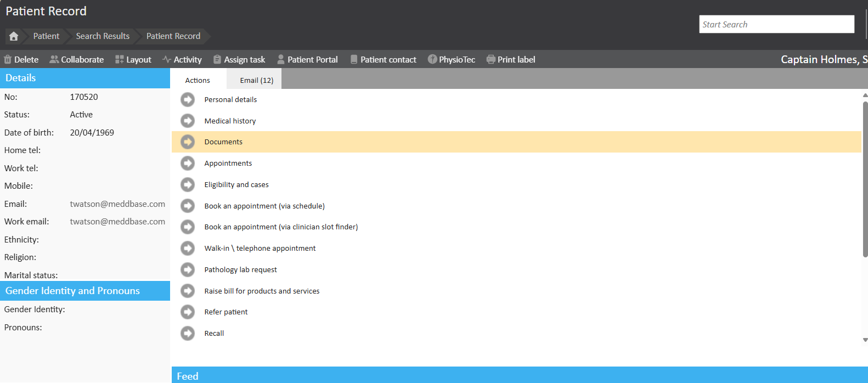The width and height of the screenshot is (868, 383).
Task: Click the Assign task icon
Action: pos(217,59)
